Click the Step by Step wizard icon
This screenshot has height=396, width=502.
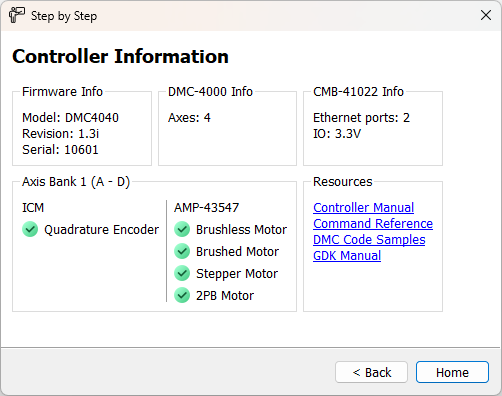point(17,15)
